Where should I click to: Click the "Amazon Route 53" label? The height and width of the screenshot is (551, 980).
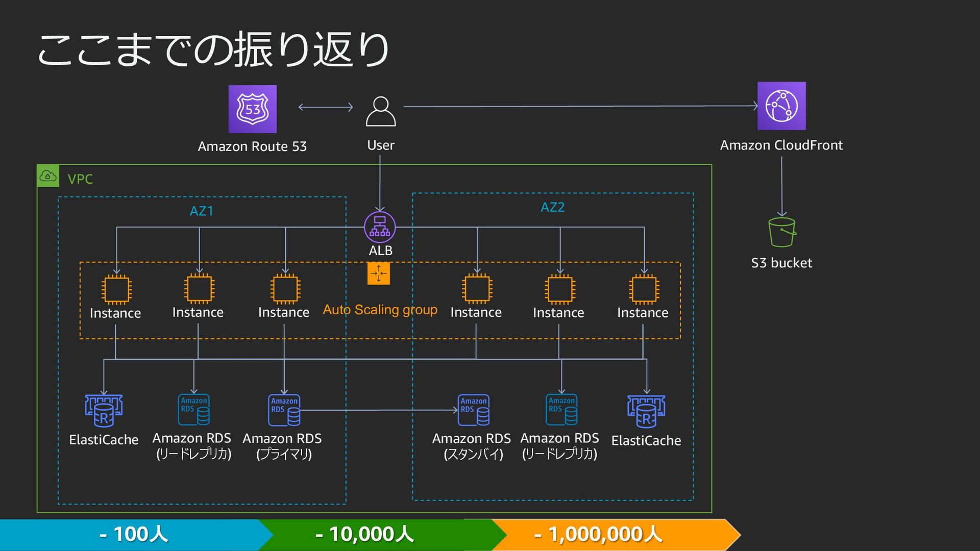252,146
